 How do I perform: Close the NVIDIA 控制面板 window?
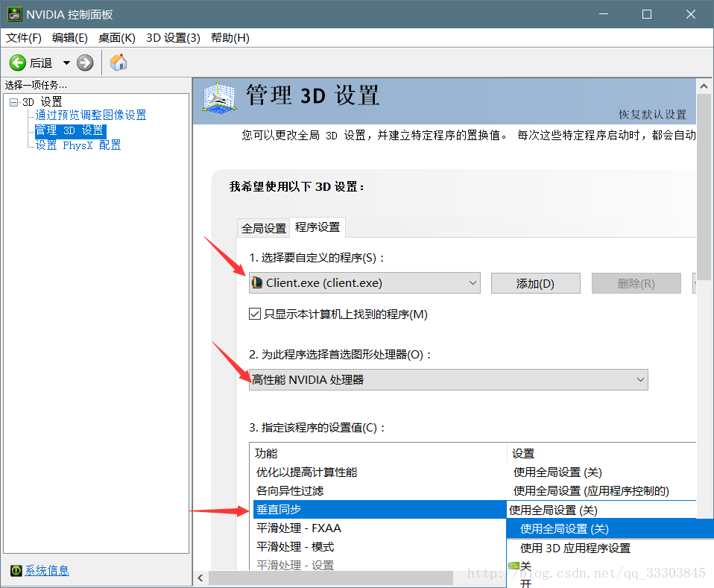coord(690,14)
